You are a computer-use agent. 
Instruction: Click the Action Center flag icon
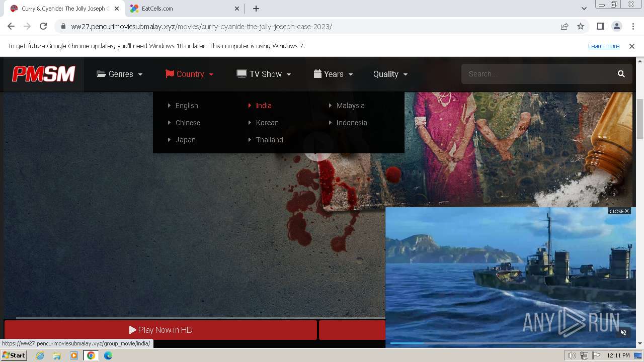(x=596, y=355)
